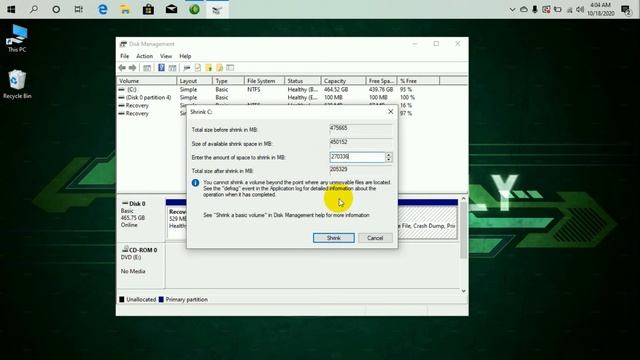Open the Action menu in Disk Management

coord(144,56)
